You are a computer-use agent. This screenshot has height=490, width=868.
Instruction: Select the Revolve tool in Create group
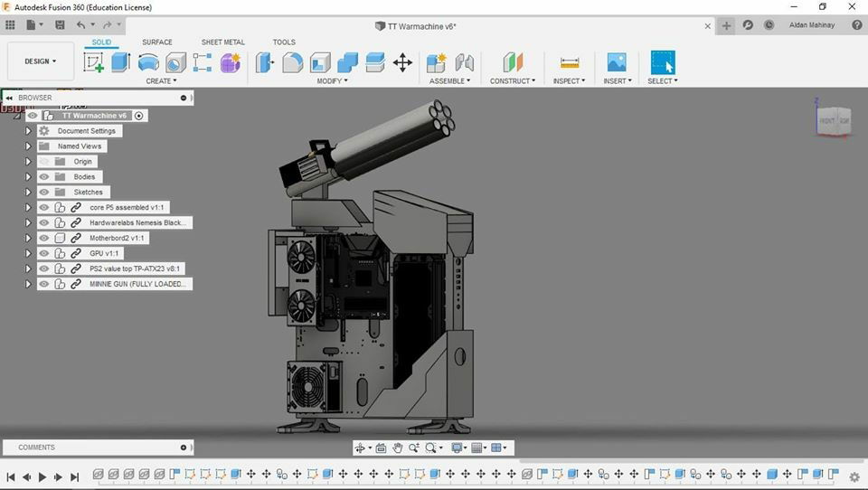(148, 62)
